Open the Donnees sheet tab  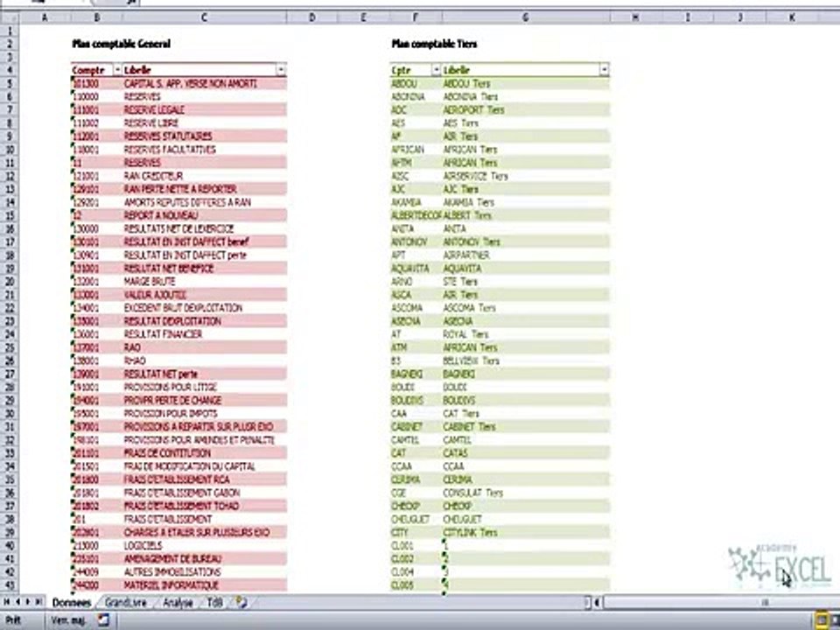coord(72,603)
